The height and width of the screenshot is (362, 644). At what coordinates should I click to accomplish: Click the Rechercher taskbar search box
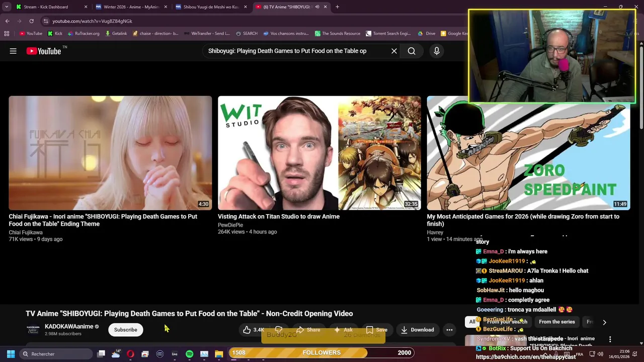(55, 354)
